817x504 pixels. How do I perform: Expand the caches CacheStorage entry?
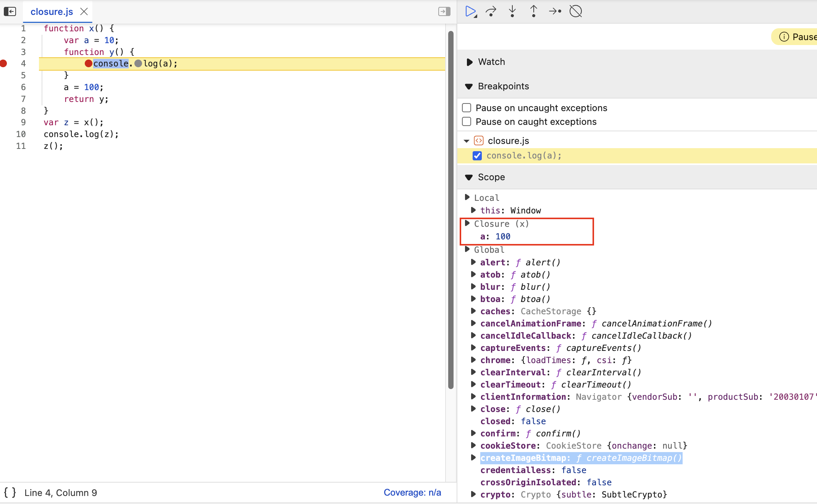[473, 311]
